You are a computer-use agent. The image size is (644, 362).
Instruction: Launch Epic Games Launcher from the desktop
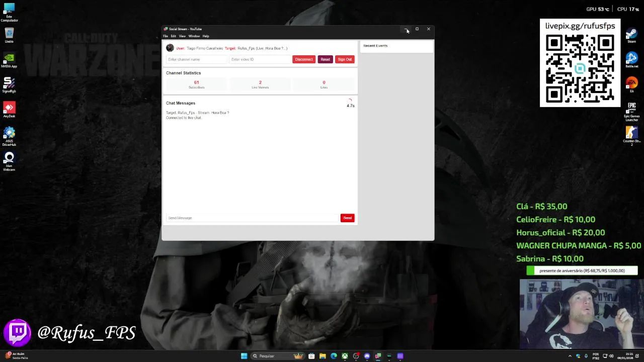[631, 112]
